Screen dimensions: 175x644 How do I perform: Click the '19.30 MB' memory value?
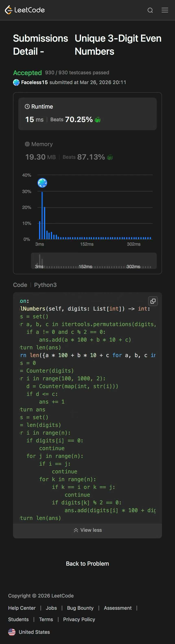pos(41,157)
